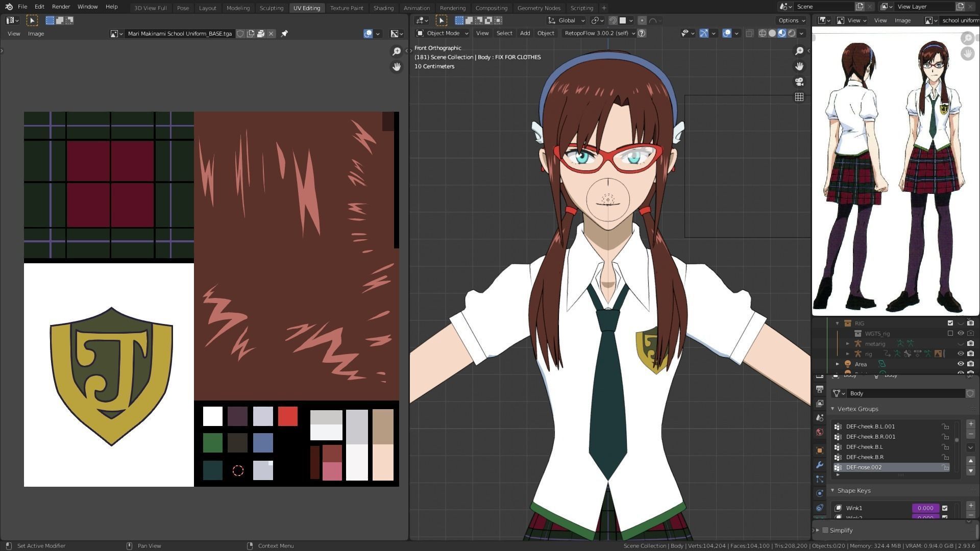980x551 pixels.
Task: Toggle WGTS_rig collection checkbox
Action: tap(950, 334)
